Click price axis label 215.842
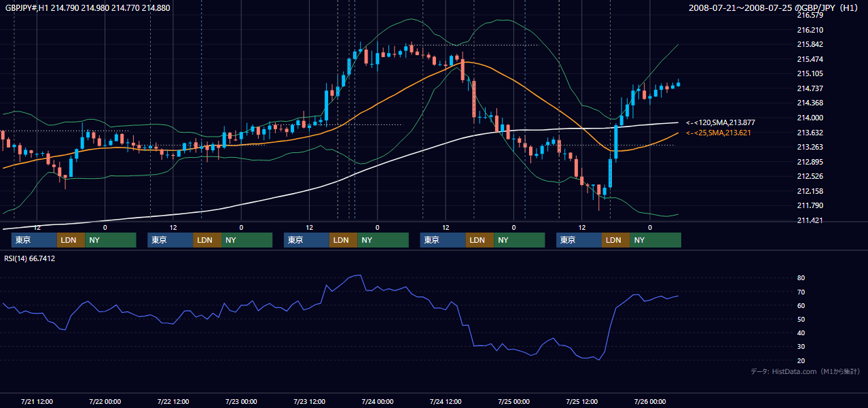Screen dimensions: 868x408 [810, 44]
